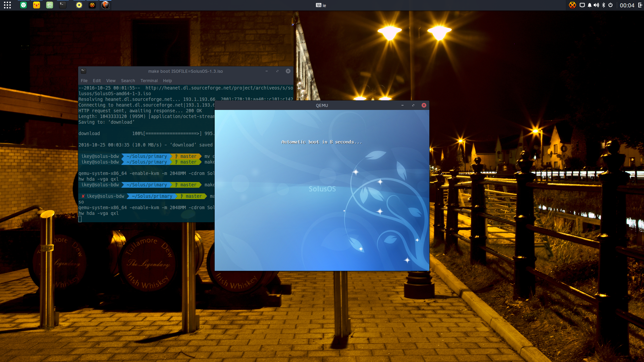Open the Raven sidebar toggle icon
644x362 pixels.
coord(640,5)
